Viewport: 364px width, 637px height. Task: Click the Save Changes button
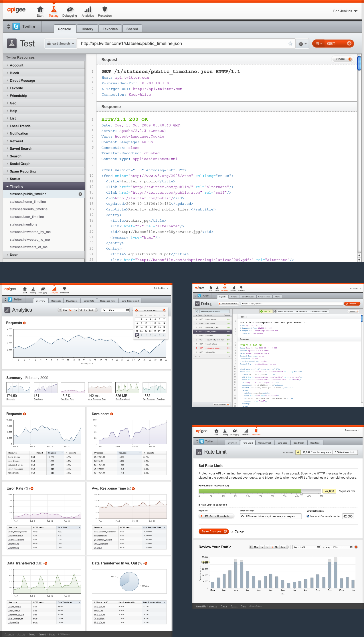pyautogui.click(x=213, y=531)
